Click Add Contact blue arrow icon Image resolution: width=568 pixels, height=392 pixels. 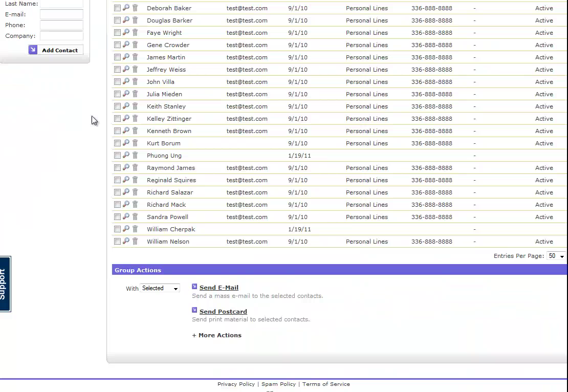(33, 50)
